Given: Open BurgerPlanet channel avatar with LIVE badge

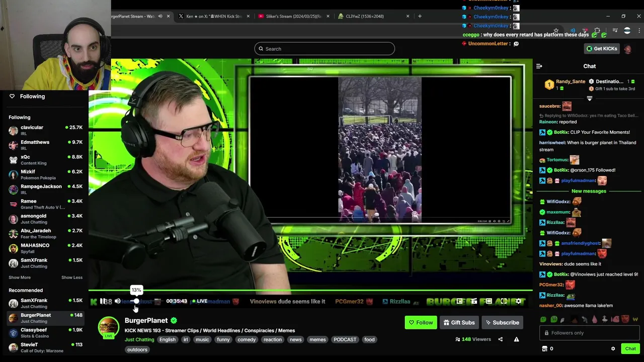Looking at the screenshot, I should coord(108,327).
